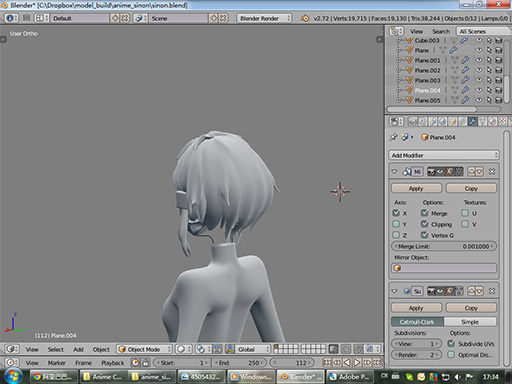Screen dimensions: 512x384
Task: Open the 3D viewport Object menu
Action: coord(101,349)
